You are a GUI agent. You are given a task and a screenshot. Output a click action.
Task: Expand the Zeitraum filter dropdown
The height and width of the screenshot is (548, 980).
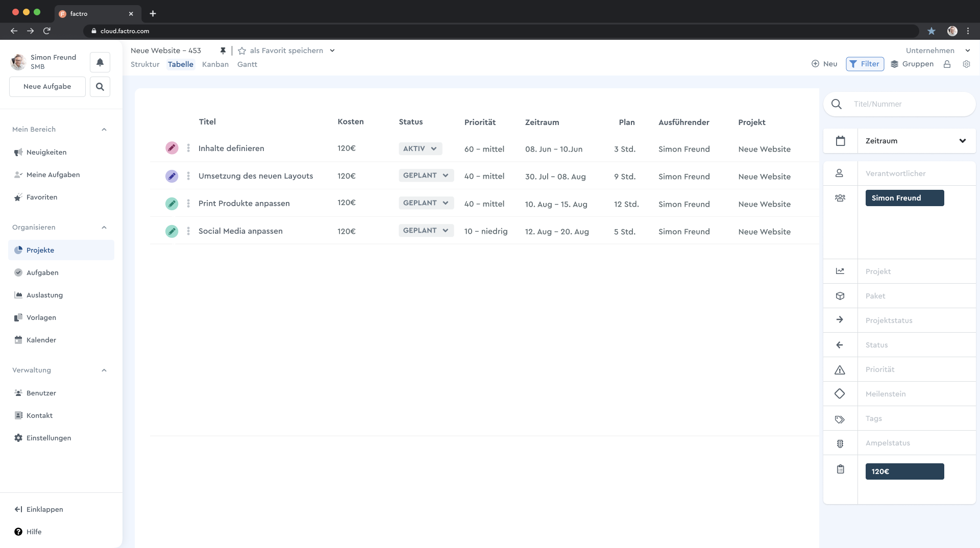tap(962, 141)
